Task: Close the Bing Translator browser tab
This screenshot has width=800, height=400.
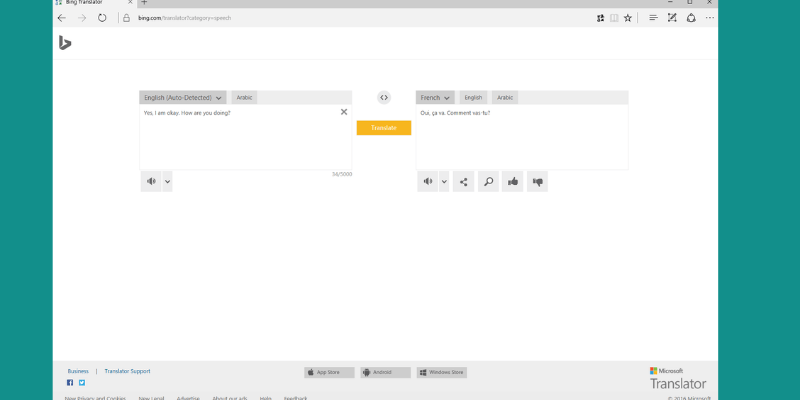Action: pos(130,3)
